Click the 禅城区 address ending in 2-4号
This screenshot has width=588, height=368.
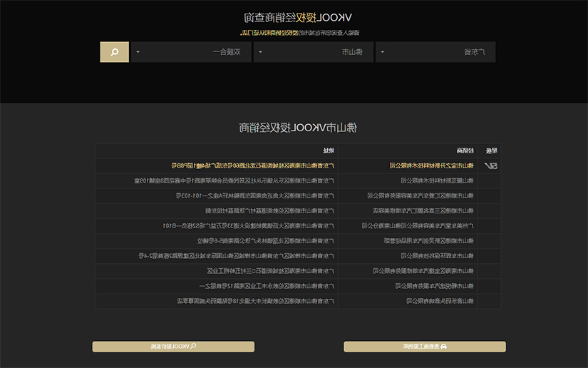click(x=236, y=256)
